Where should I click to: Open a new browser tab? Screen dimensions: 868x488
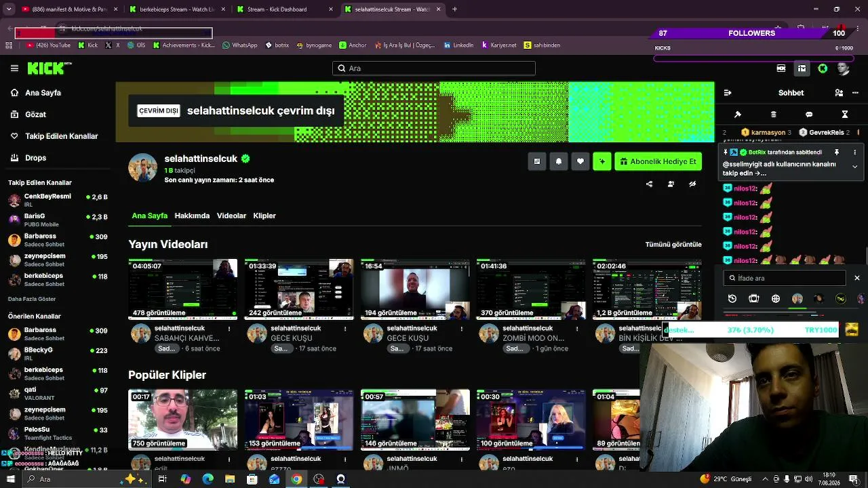pos(454,9)
